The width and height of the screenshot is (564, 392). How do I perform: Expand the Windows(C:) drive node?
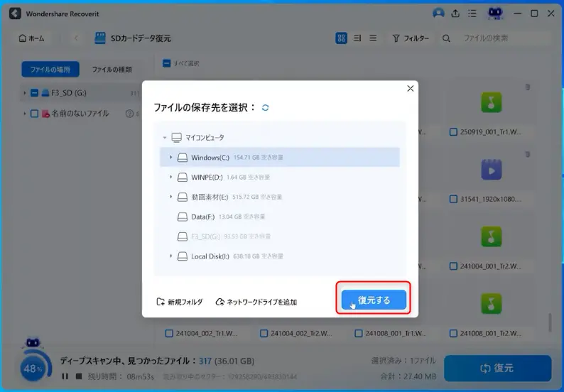pos(171,157)
